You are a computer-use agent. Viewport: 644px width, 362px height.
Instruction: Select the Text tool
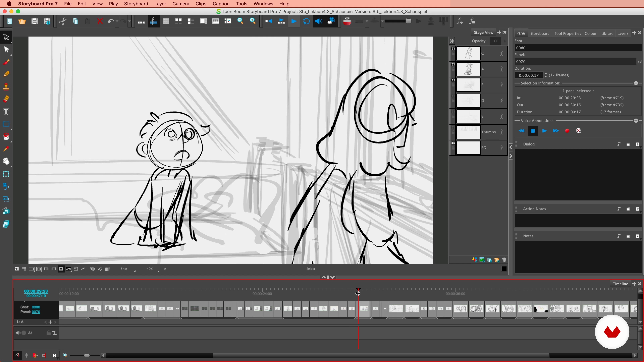[6, 112]
